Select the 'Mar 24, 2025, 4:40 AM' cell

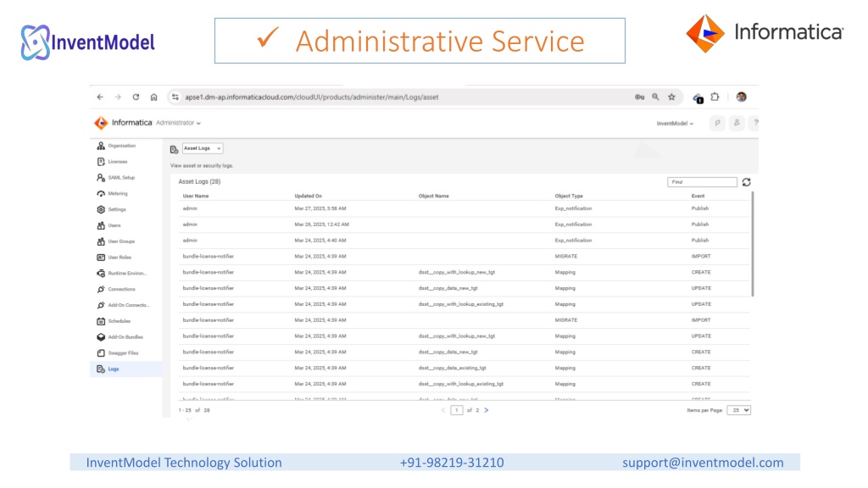[x=320, y=241]
